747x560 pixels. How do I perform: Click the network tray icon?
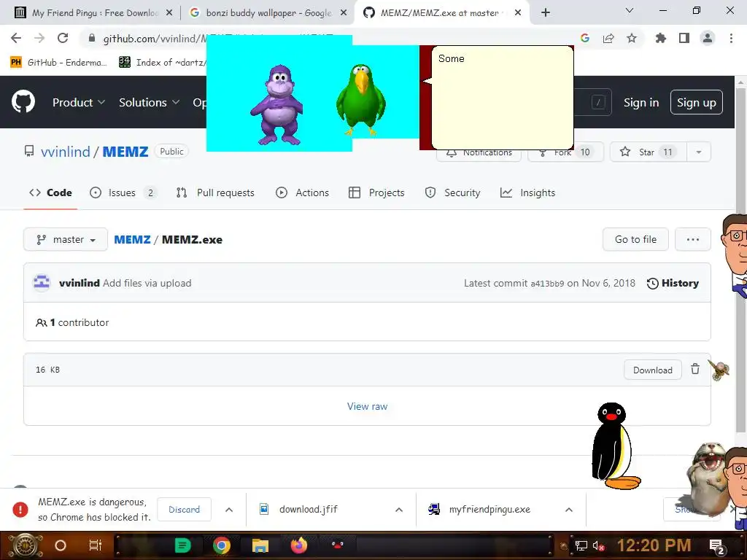tap(581, 546)
